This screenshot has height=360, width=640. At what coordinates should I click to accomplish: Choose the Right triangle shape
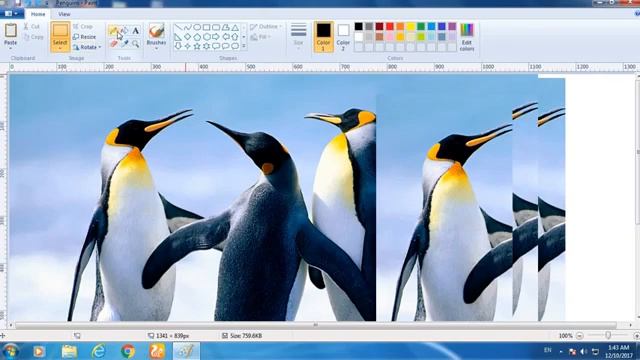coord(178,37)
